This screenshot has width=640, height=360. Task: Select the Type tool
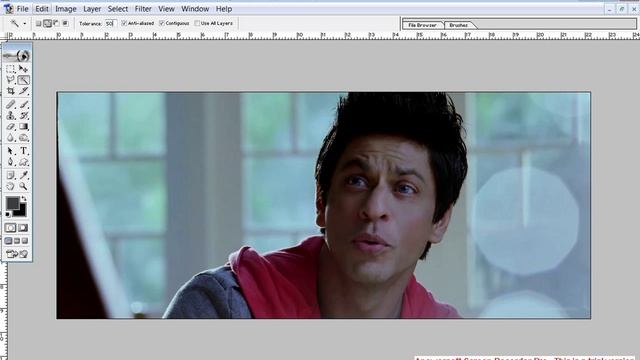(x=23, y=151)
